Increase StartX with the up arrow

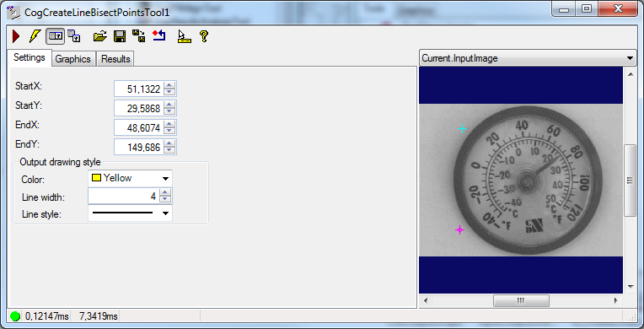point(169,85)
